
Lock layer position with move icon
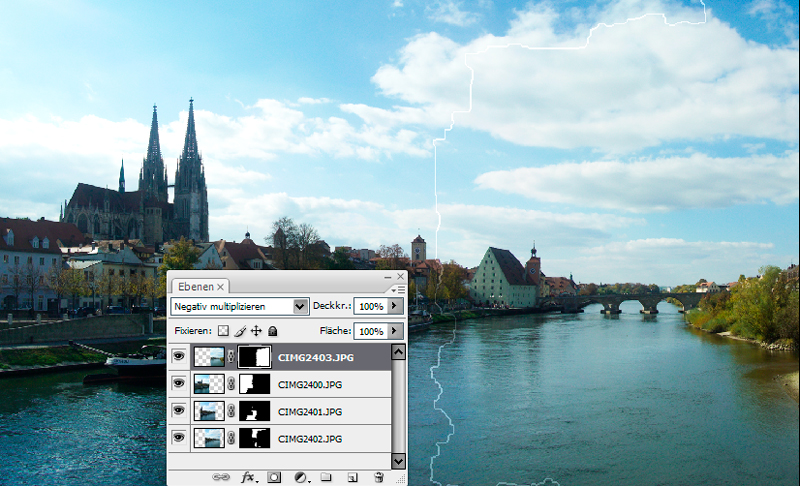coord(256,331)
